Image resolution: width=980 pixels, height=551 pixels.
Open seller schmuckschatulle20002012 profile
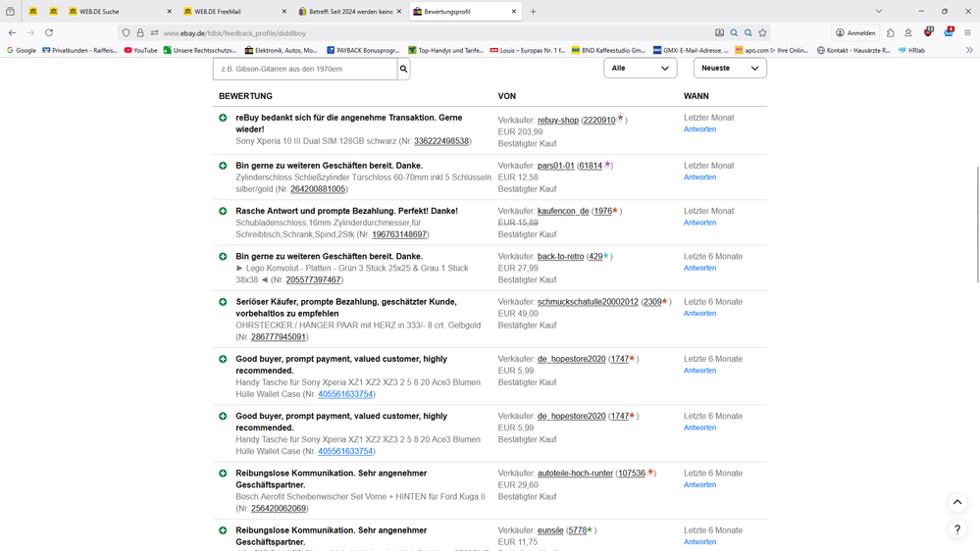(x=588, y=302)
